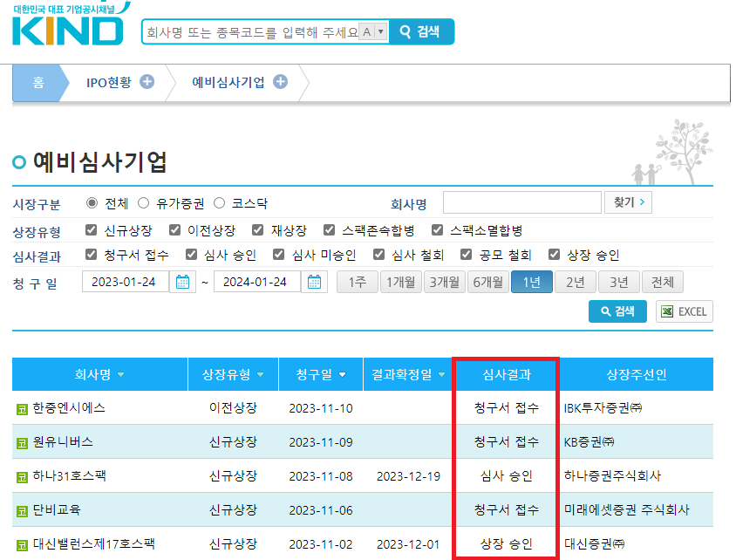Image resolution: width=736 pixels, height=560 pixels.
Task: Click the start date field 2023-01-24
Action: click(126, 282)
